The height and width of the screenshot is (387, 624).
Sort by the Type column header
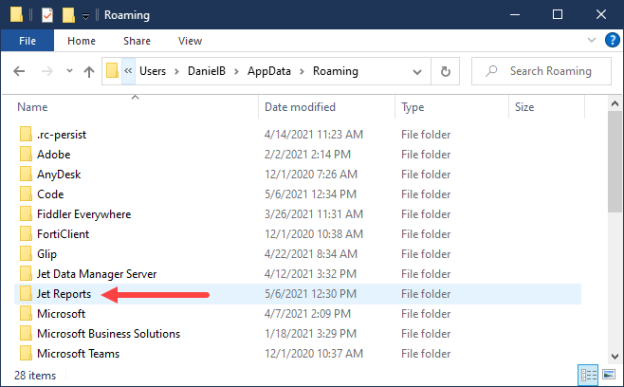(412, 107)
